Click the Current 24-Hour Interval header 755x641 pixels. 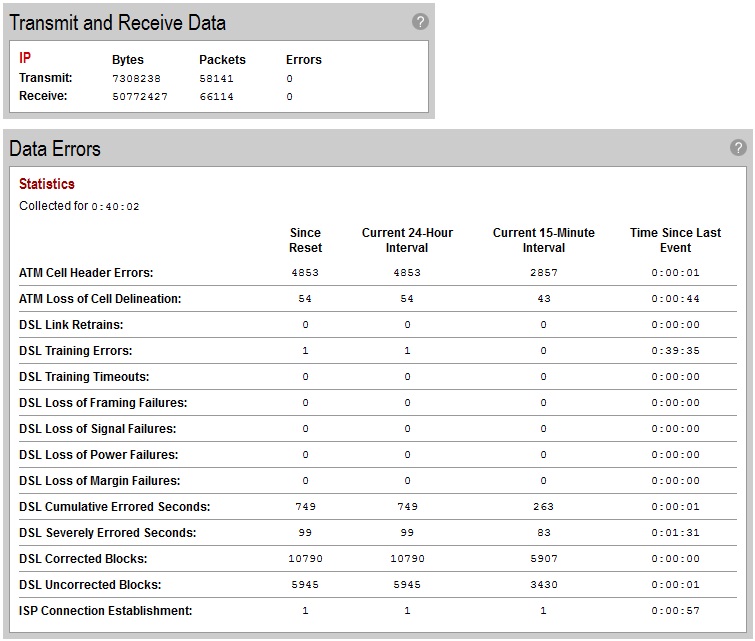click(407, 240)
